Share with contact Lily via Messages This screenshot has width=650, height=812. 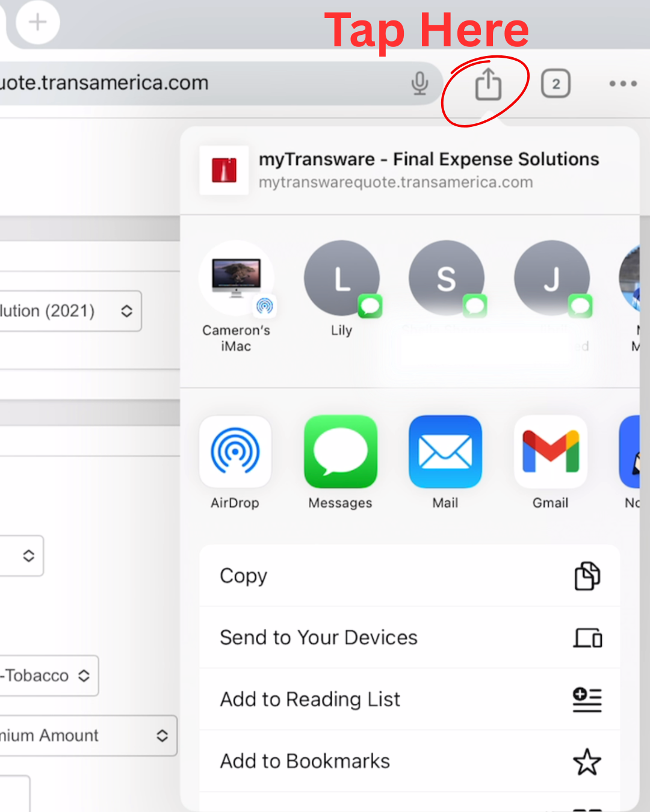[x=342, y=289]
